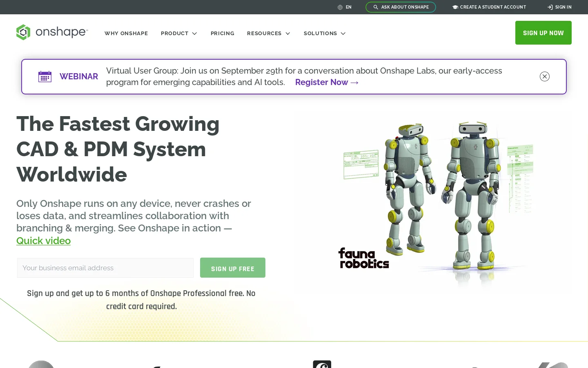The width and height of the screenshot is (588, 368).
Task: Dismiss the webinar banner with the X
Action: tap(545, 76)
